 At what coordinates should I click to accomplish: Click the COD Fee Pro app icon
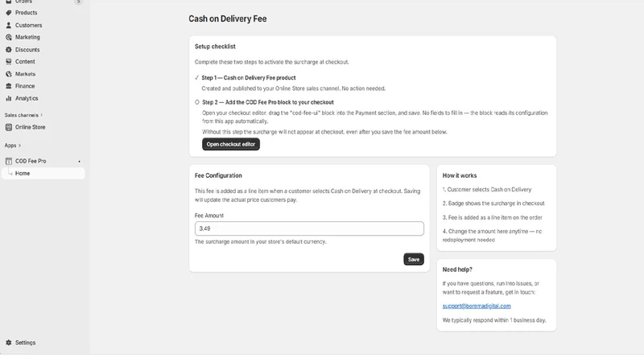9,161
